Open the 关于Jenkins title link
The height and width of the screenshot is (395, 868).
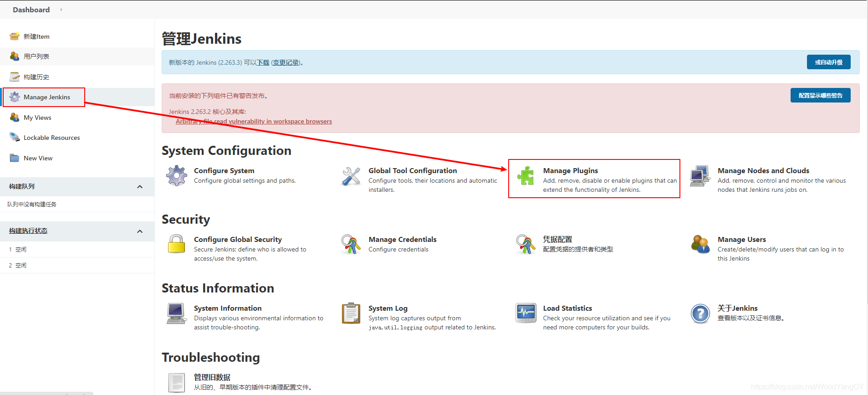pyautogui.click(x=738, y=308)
